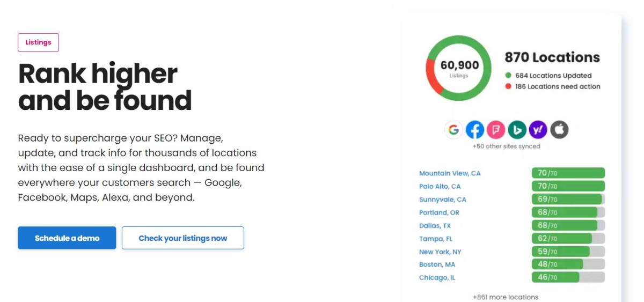The width and height of the screenshot is (644, 302).
Task: Click the Chicago, IL progress bar
Action: tap(568, 277)
